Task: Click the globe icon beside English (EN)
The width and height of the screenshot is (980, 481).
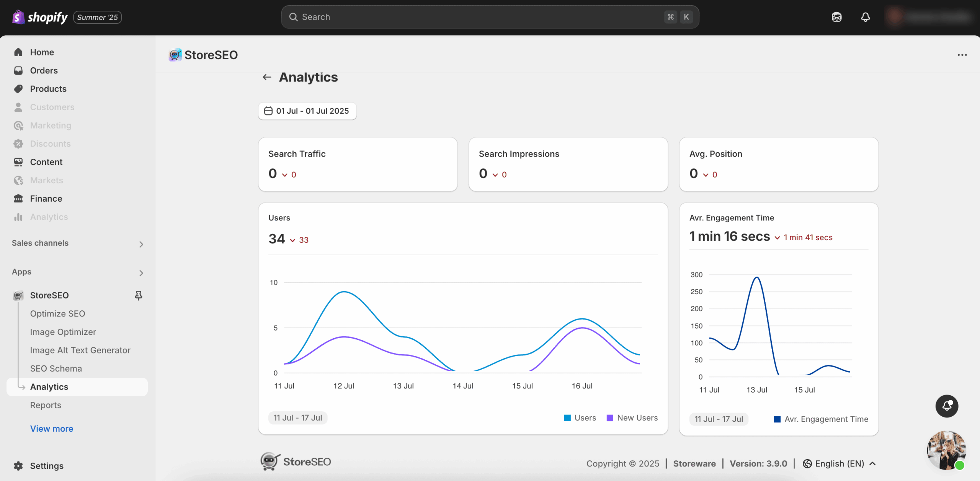Action: pos(807,464)
